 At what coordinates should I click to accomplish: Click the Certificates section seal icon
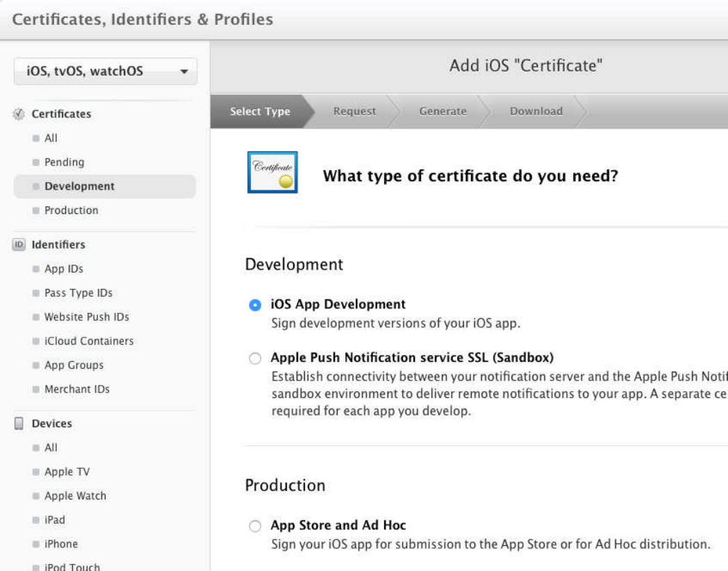click(x=19, y=114)
